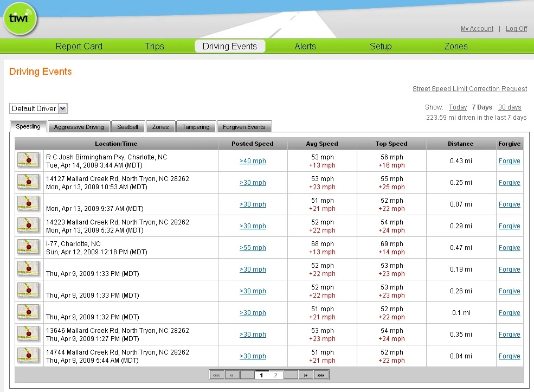This screenshot has height=392, width=534.
Task: Forgive the I-77 Charlotte event
Action: tap(509, 248)
